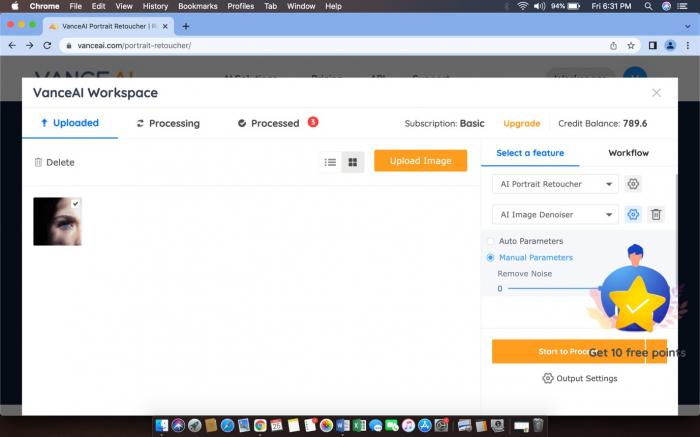
Task: Open Music app in the dock
Action: [408, 425]
